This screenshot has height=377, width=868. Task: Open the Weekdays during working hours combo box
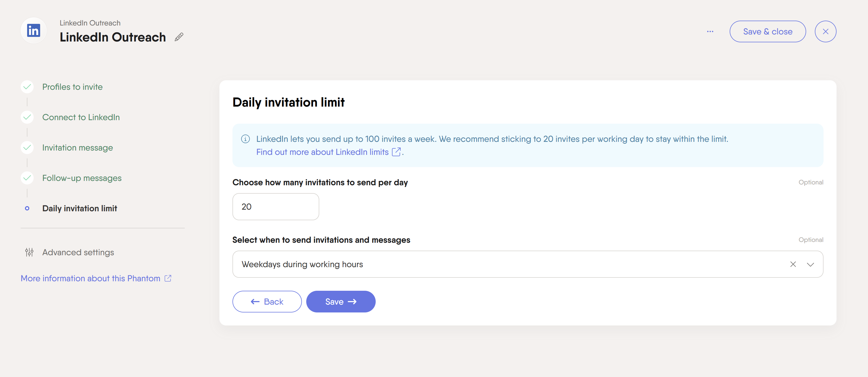tap(472, 264)
